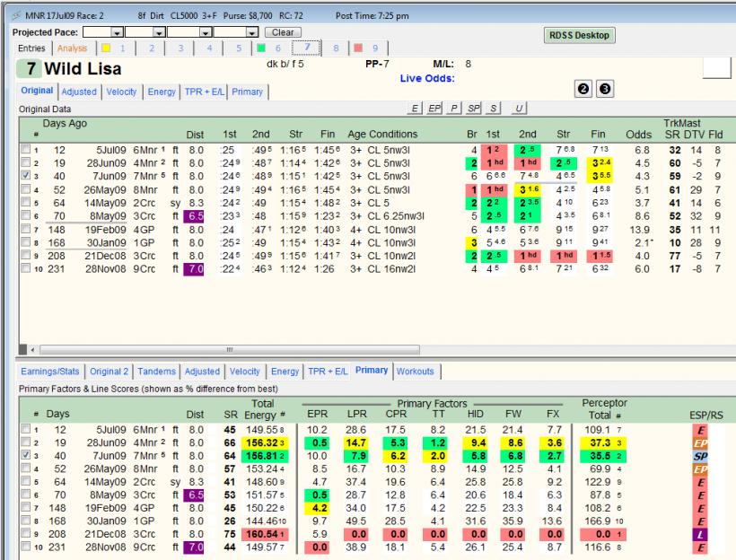This screenshot has width=736, height=560.
Task: Click the S running-style filter button
Action: 494,109
